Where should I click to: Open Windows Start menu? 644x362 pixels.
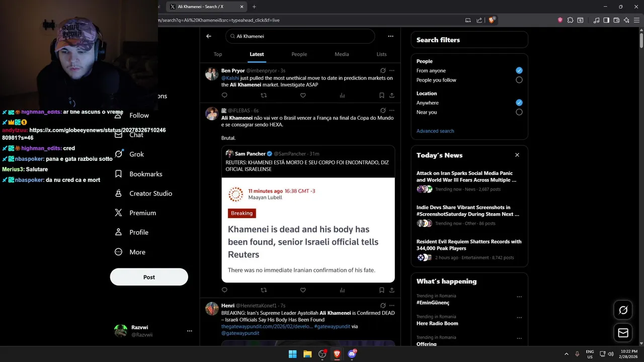click(x=292, y=354)
